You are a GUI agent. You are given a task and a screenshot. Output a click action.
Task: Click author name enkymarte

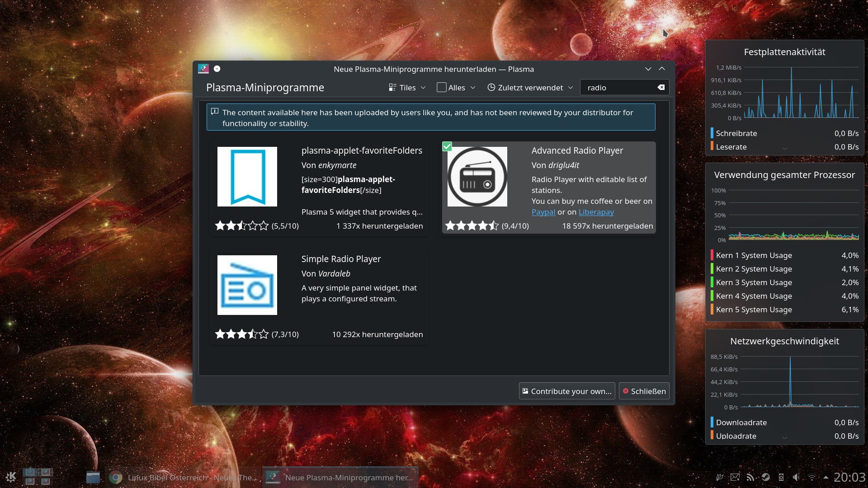(x=337, y=165)
